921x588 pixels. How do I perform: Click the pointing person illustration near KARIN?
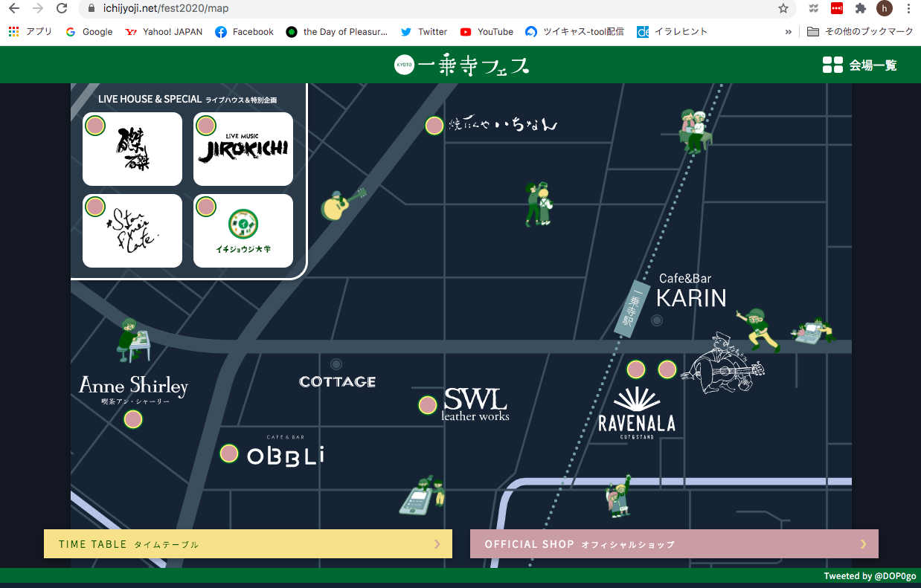(x=758, y=329)
